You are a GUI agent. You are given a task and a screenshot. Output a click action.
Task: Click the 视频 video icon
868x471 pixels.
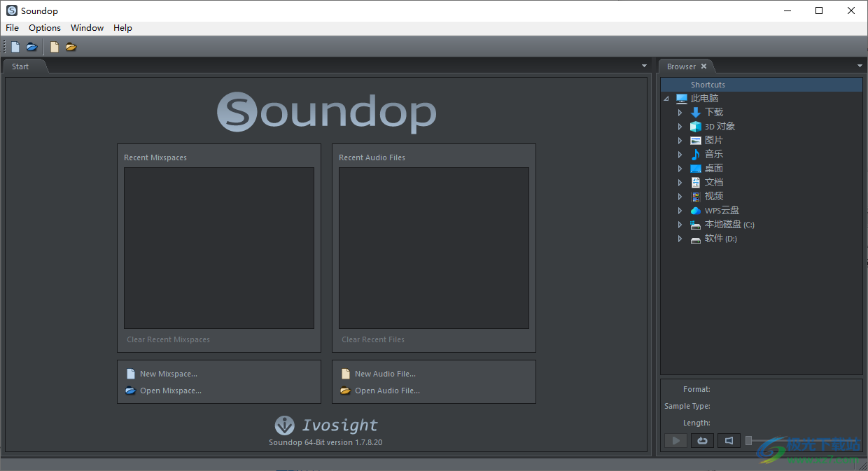(x=695, y=197)
